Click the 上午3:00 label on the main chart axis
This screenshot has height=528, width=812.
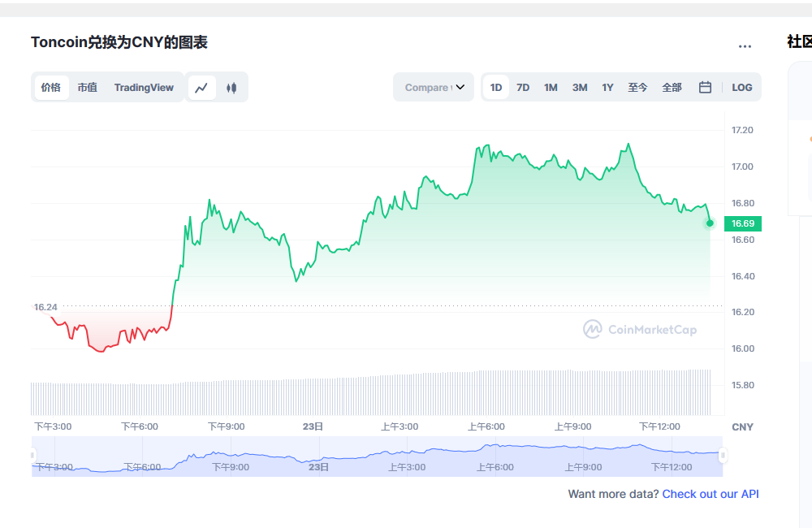click(400, 426)
